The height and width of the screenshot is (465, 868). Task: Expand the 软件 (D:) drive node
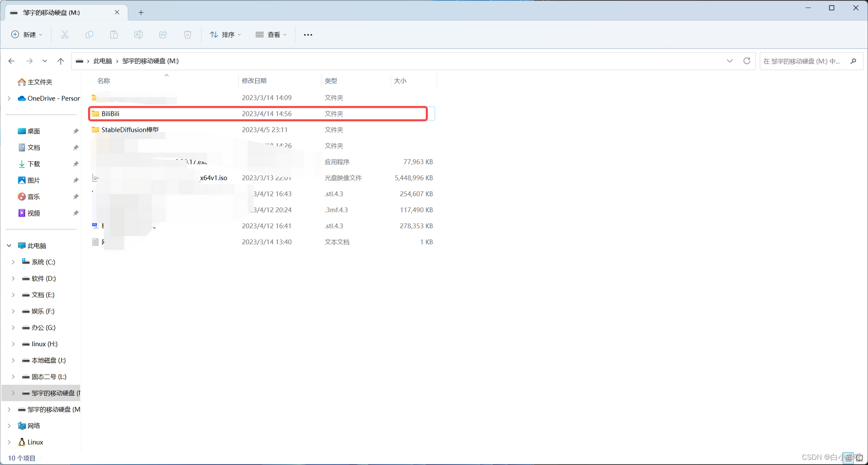click(13, 278)
